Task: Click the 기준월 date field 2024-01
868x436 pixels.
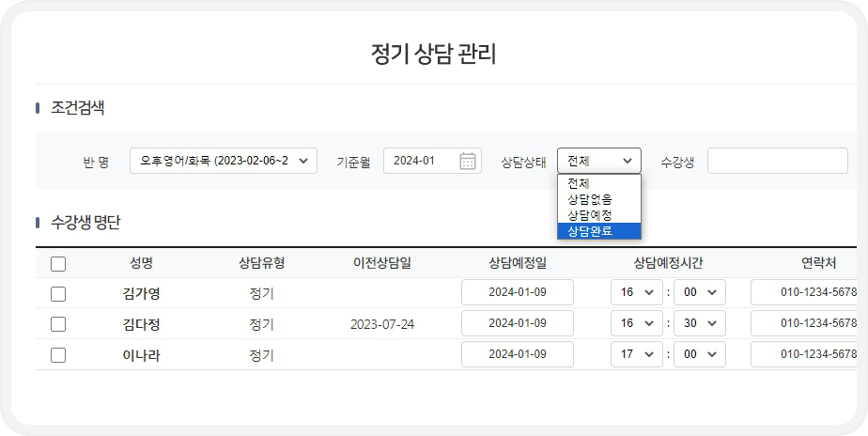Action: coord(432,161)
